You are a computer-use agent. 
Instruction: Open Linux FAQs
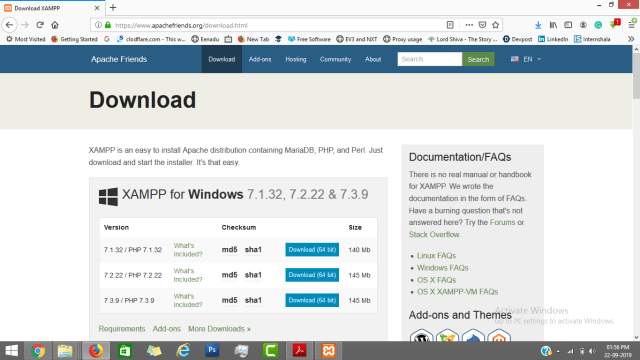(436, 256)
